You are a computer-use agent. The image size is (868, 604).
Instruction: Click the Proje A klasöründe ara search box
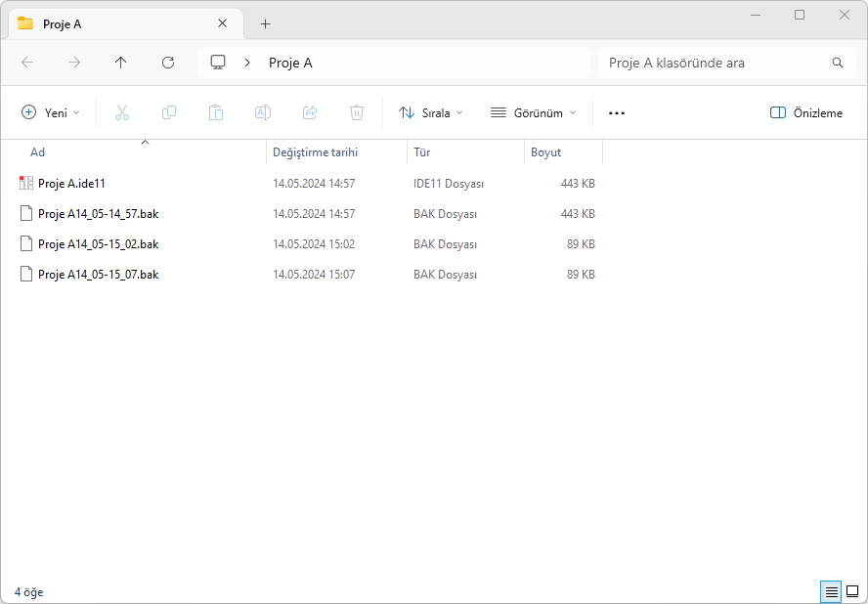pos(714,63)
